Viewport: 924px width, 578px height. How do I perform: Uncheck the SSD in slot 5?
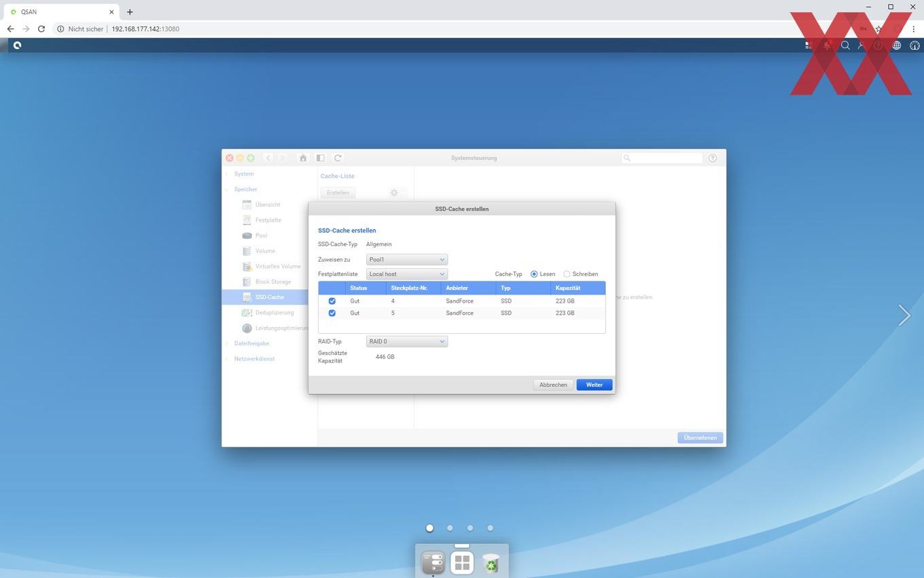pos(332,313)
